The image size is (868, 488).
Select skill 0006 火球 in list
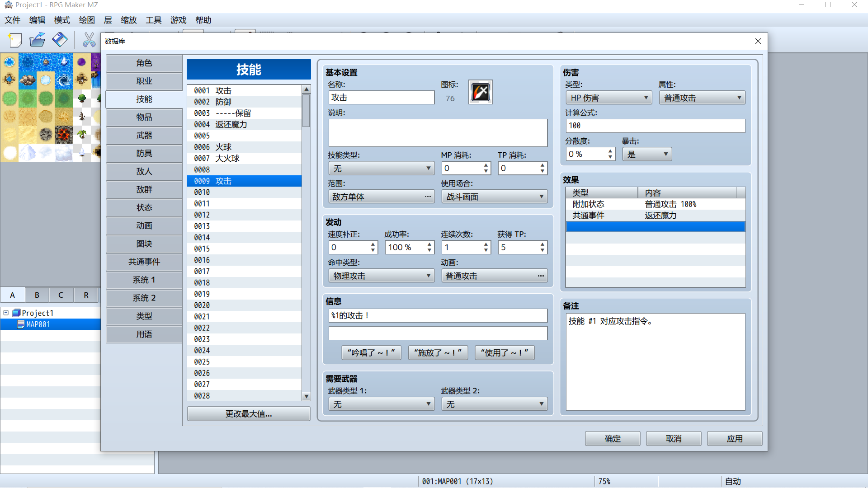[x=244, y=147]
